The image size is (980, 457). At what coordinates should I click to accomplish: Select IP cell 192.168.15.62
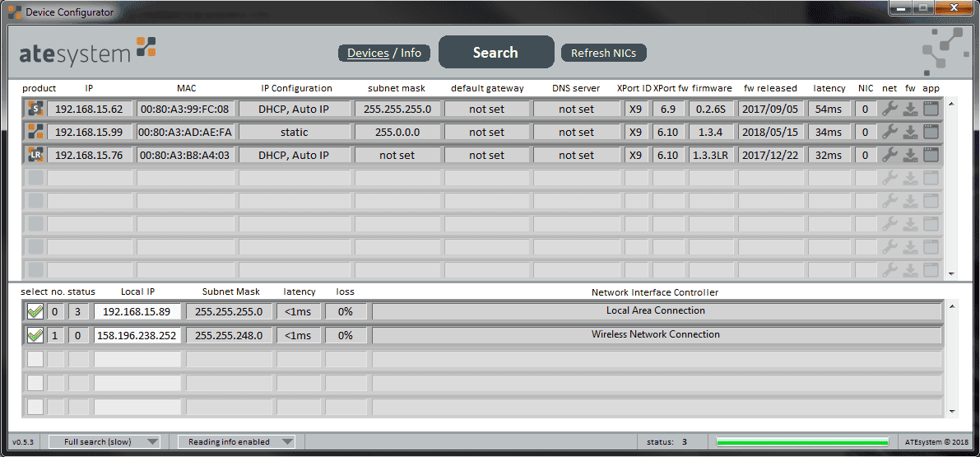coord(90,109)
